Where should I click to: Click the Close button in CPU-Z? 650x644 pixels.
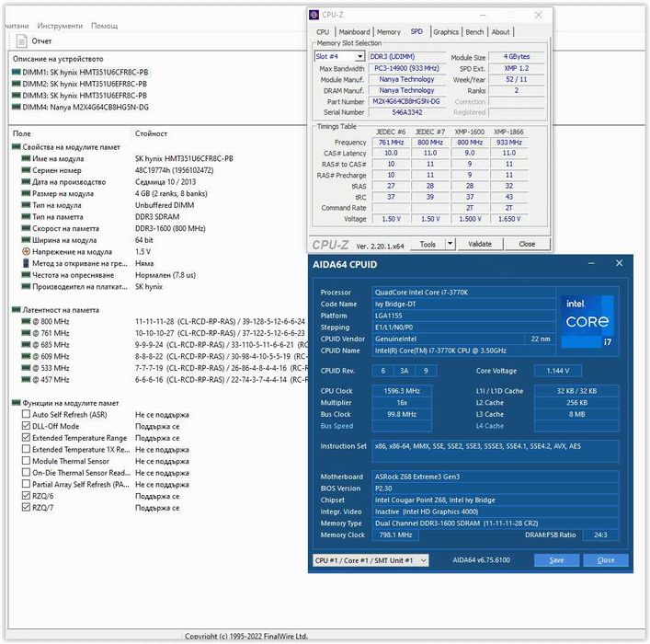coord(527,244)
